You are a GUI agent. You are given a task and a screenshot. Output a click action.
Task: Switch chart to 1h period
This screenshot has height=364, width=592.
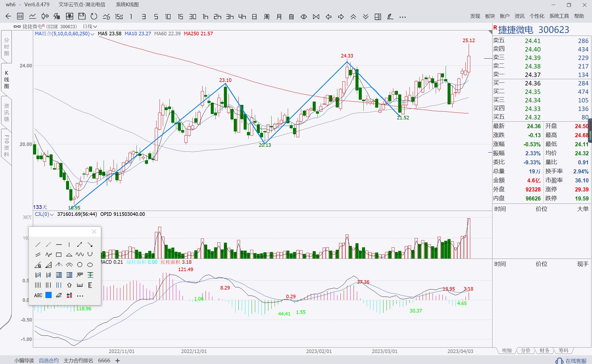click(x=205, y=17)
